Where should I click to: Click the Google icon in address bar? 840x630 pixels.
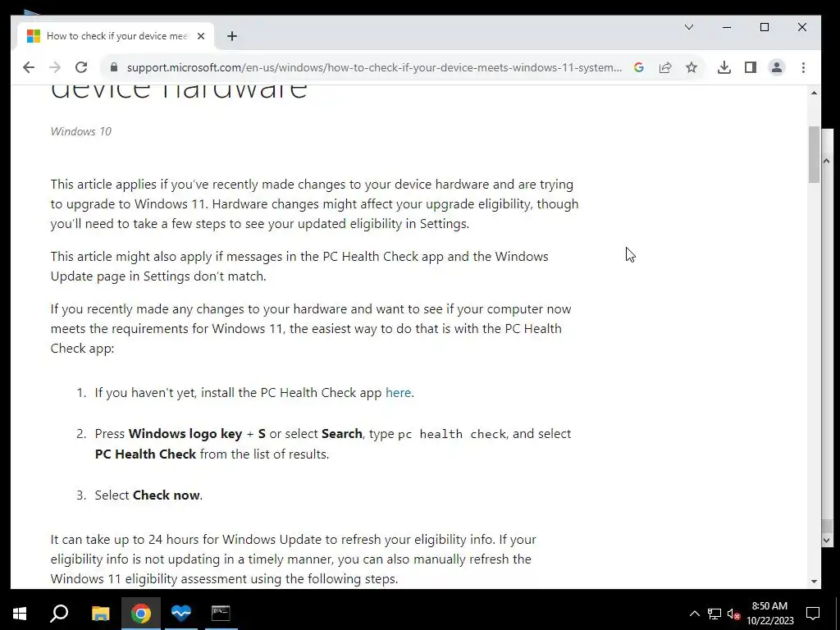638,67
